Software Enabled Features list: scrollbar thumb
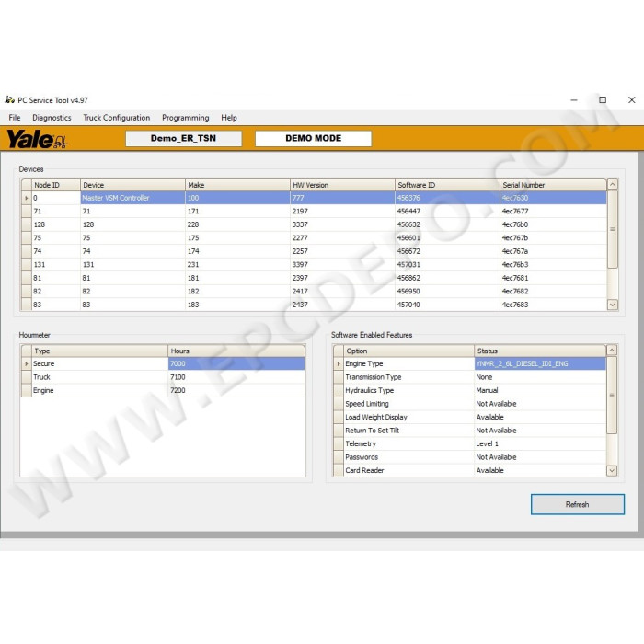The height and width of the screenshot is (644, 644). point(612,395)
